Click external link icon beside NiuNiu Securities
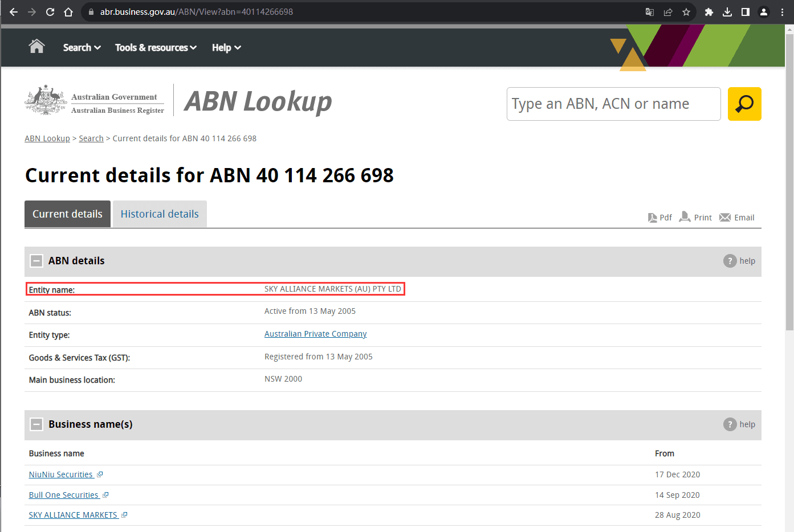The image size is (794, 532). coord(100,474)
